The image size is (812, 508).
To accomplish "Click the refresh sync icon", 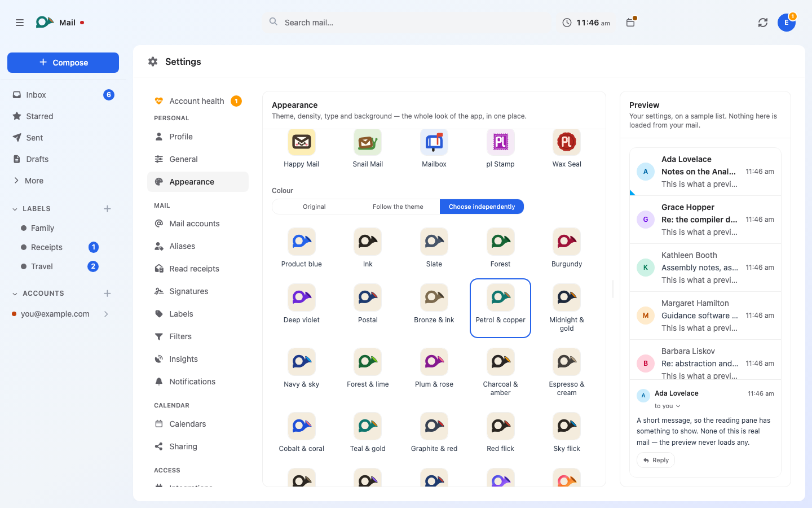I will 763,23.
